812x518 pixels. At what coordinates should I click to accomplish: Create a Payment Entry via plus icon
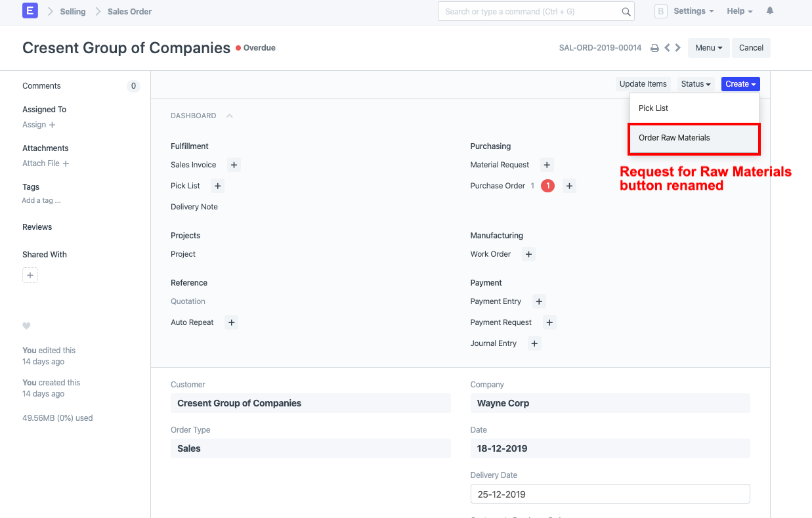point(539,301)
